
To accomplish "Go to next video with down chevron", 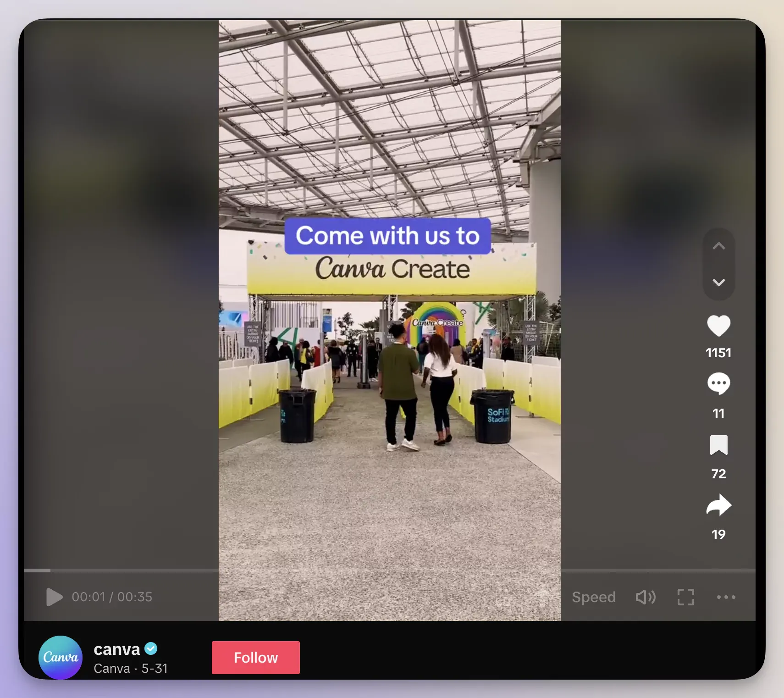I will click(718, 282).
